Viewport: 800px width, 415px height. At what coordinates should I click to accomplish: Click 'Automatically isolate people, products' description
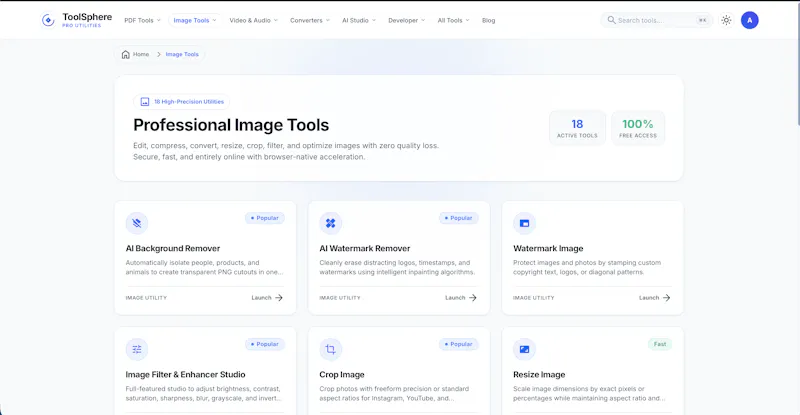click(x=204, y=267)
